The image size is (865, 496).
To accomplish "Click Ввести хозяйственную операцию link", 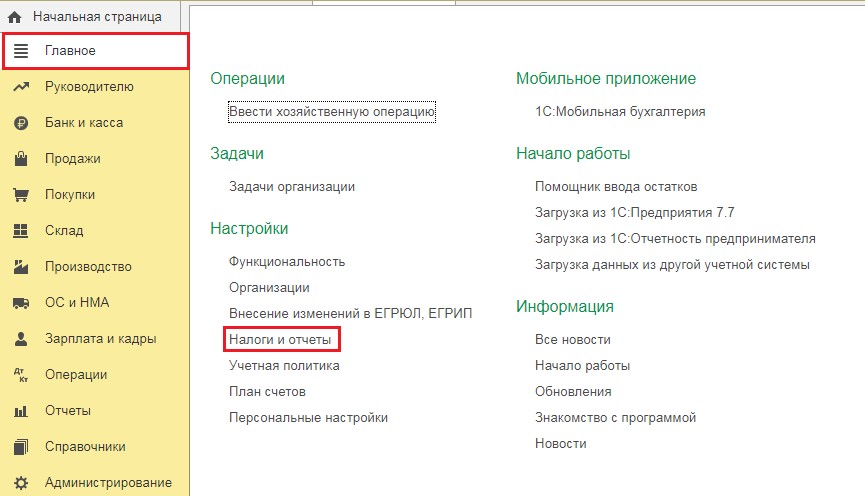I will (x=332, y=112).
